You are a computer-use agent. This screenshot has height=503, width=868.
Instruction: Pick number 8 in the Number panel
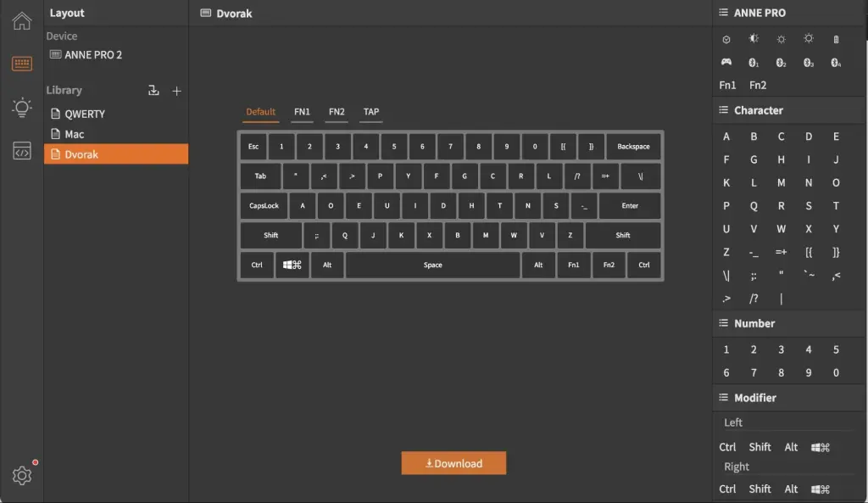(781, 373)
